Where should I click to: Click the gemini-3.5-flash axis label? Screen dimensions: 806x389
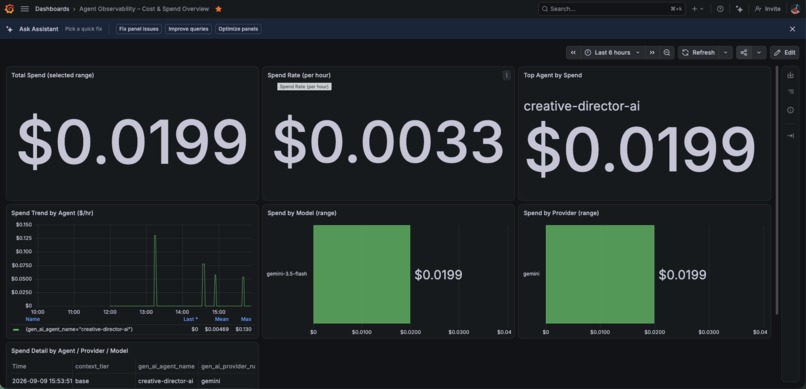[286, 274]
